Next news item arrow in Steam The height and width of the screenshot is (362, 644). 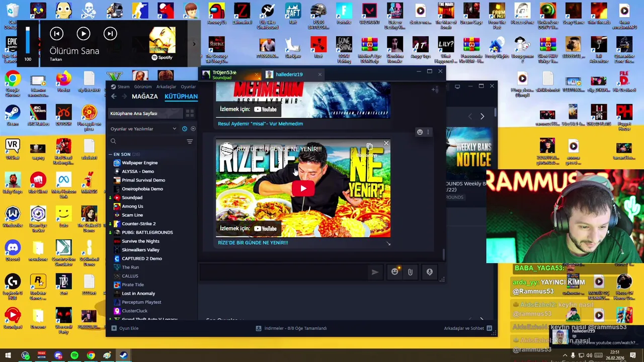(x=482, y=116)
